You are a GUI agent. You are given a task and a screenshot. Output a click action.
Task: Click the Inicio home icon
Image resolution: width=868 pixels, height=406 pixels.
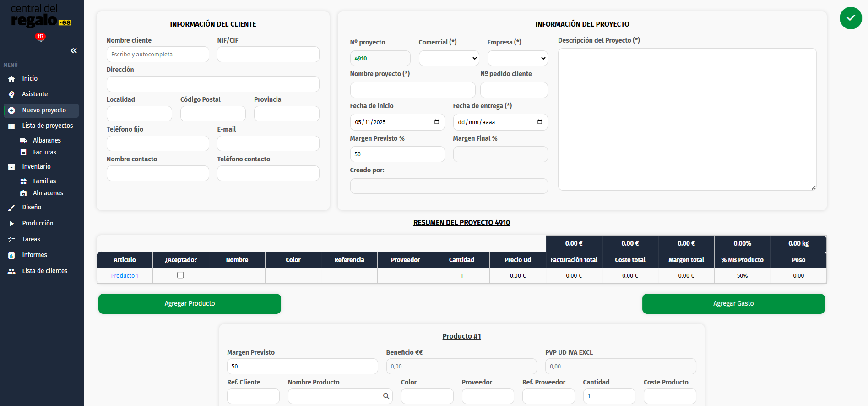[11, 79]
